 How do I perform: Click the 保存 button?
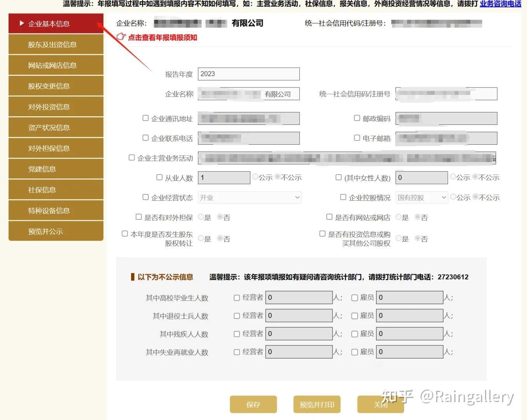pos(253,404)
